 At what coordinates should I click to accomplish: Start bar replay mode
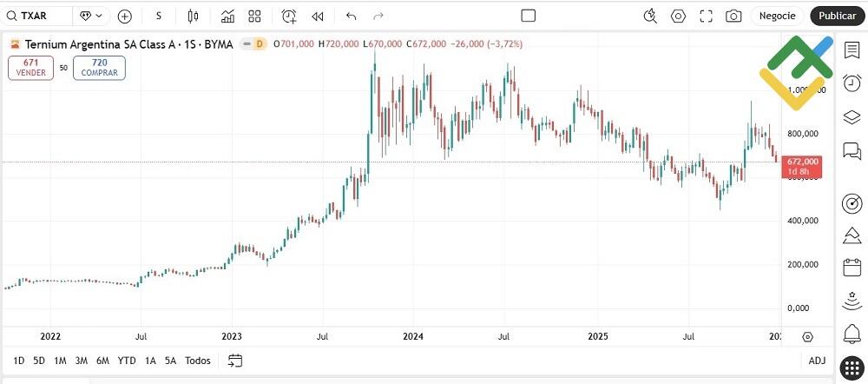(317, 17)
